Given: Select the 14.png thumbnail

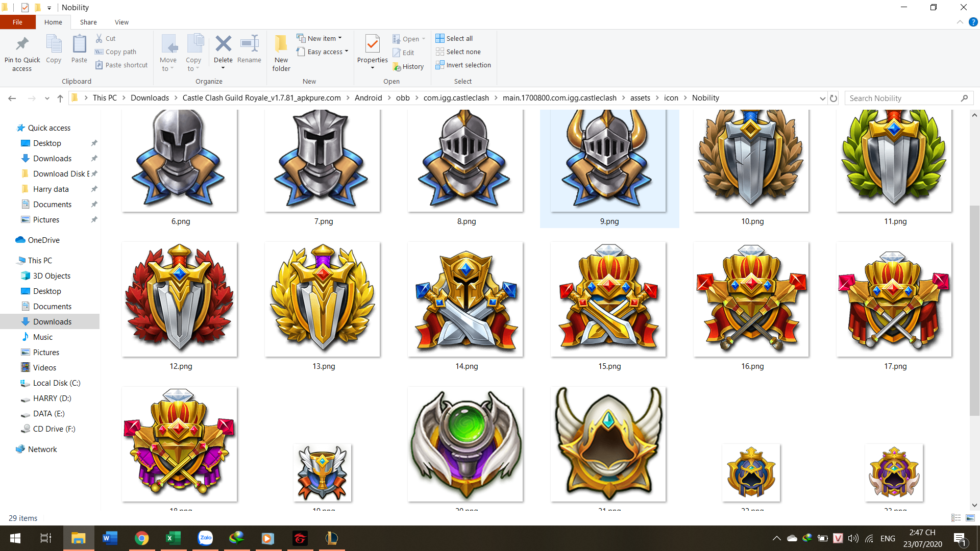Looking at the screenshot, I should tap(465, 300).
